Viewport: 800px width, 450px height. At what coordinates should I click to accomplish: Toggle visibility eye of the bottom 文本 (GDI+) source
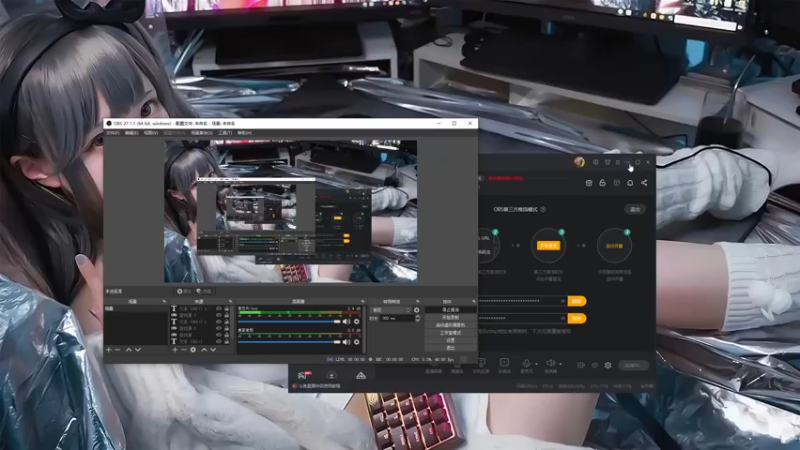[x=219, y=341]
